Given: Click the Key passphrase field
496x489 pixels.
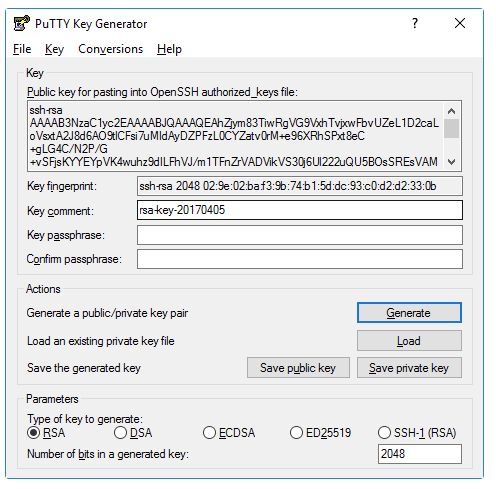Looking at the screenshot, I should (300, 235).
